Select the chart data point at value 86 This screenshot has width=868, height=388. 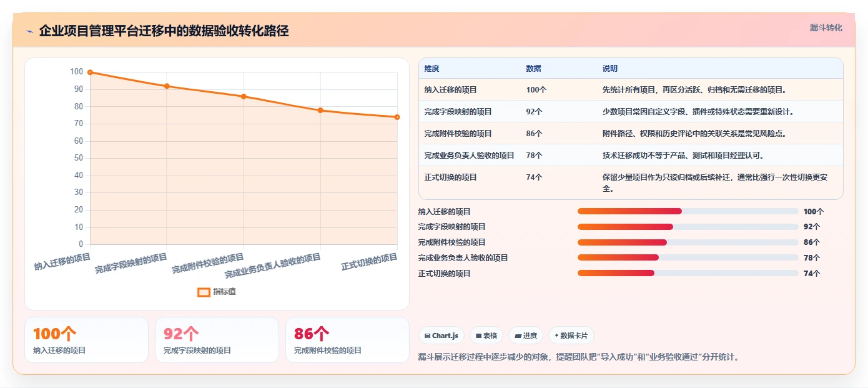(x=244, y=96)
